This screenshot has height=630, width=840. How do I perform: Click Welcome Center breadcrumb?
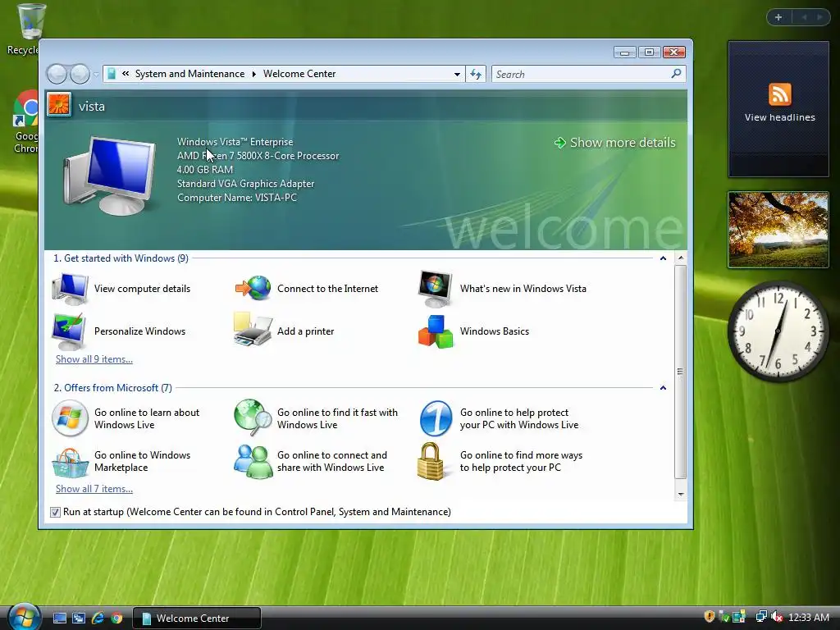click(x=299, y=74)
